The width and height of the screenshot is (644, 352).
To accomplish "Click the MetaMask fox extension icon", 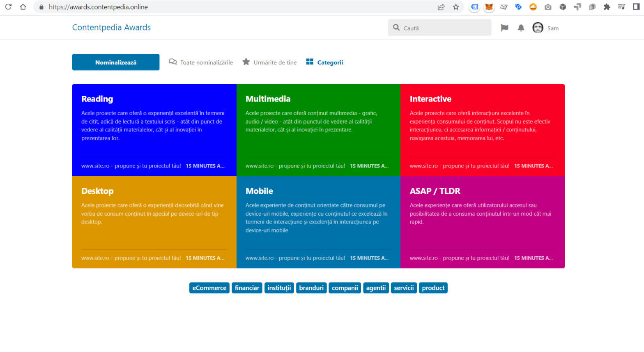I will pos(489,7).
